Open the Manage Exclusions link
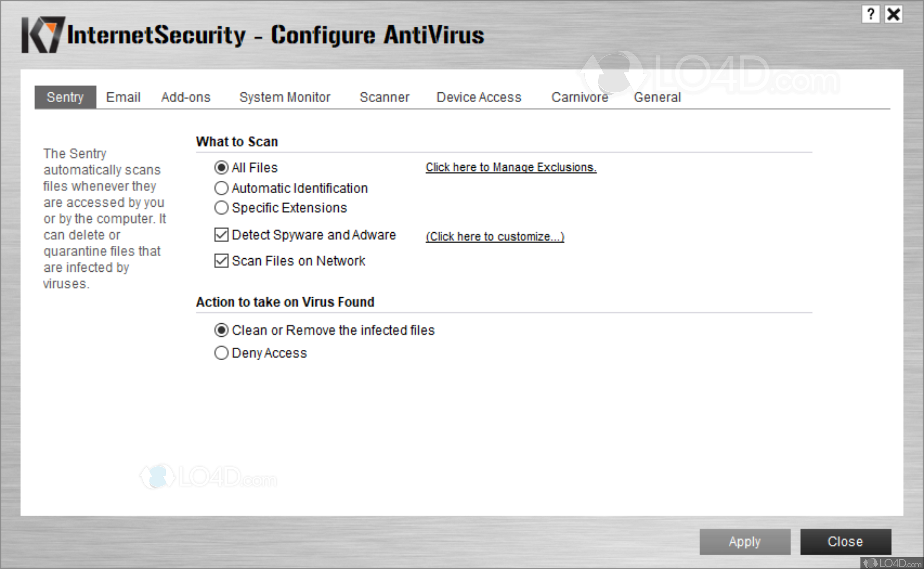Screen dimensions: 924x569 (510, 167)
